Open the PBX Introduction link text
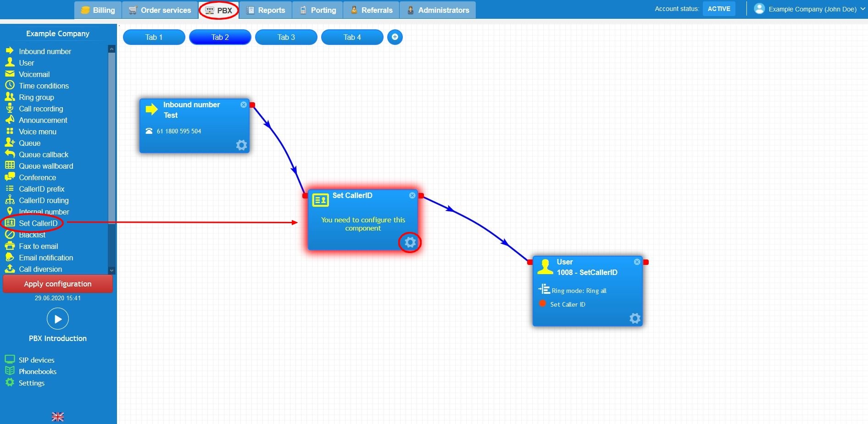This screenshot has width=868, height=424. pyautogui.click(x=58, y=338)
